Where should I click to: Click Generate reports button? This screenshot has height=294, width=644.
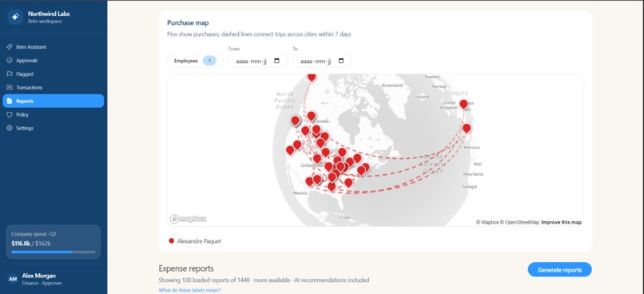560,270
